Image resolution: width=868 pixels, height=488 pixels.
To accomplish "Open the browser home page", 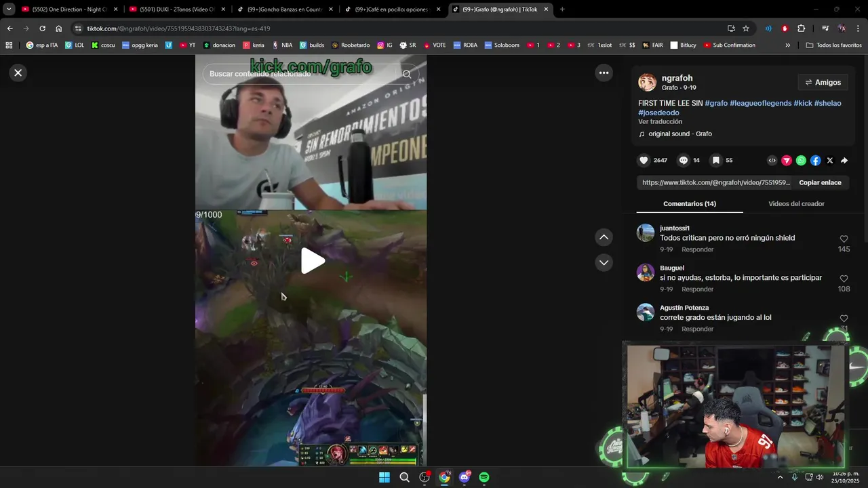I will click(59, 28).
